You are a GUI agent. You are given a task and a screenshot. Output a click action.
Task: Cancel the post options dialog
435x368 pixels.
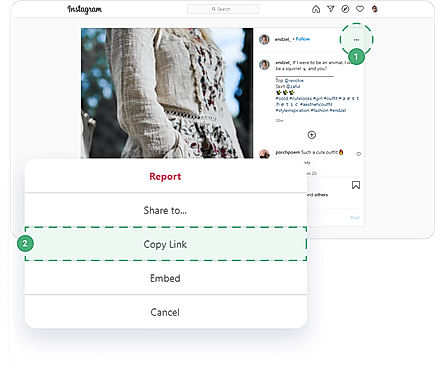pyautogui.click(x=165, y=312)
